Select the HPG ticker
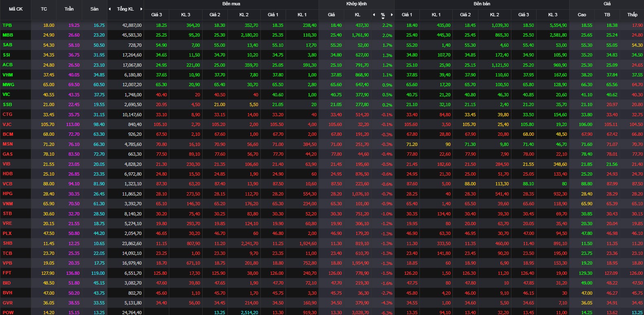Screen dimensions: 644x315 pyautogui.click(x=7, y=193)
